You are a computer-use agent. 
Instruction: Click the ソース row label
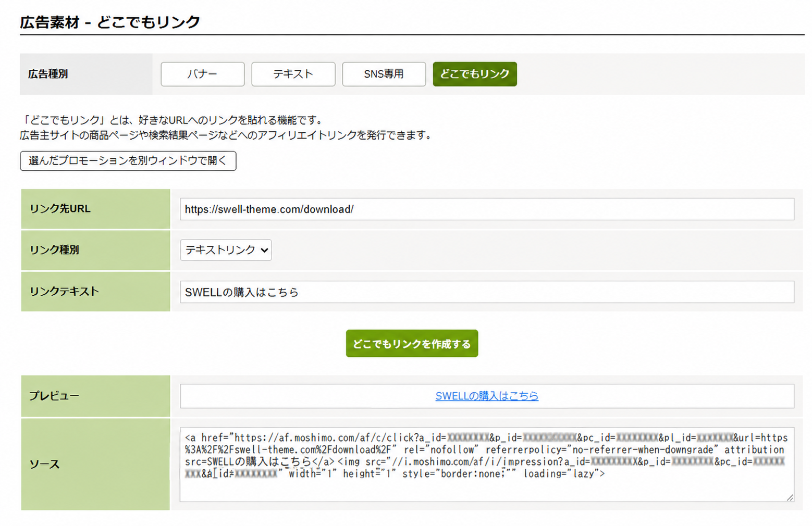pyautogui.click(x=44, y=464)
